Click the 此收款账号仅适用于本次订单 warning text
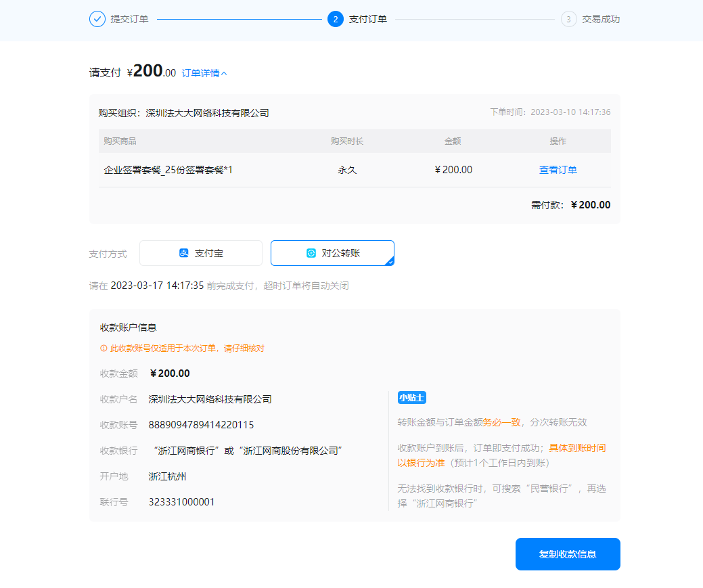703x588 pixels. 187,348
